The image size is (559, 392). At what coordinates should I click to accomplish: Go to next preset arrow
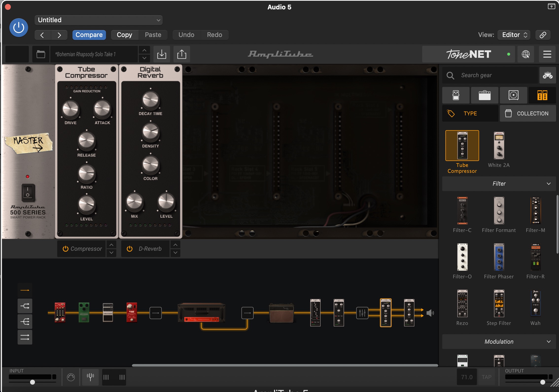click(59, 35)
